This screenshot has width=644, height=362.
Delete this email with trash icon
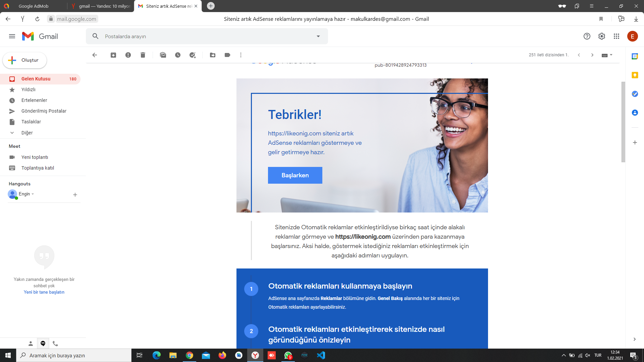coord(143,55)
